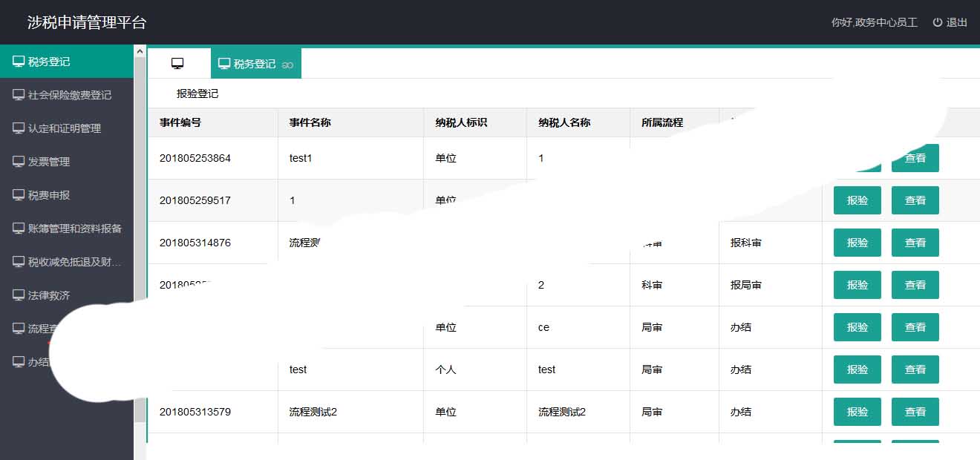
Task: Click the power icon beside 退出
Action: (x=938, y=22)
